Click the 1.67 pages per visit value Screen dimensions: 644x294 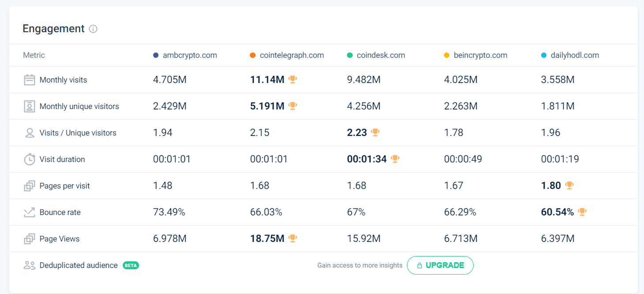454,186
